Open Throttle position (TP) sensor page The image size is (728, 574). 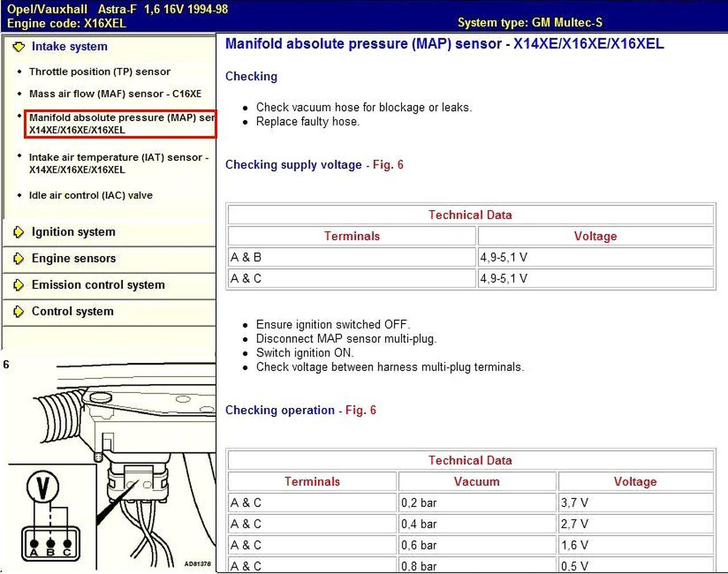pyautogui.click(x=100, y=72)
